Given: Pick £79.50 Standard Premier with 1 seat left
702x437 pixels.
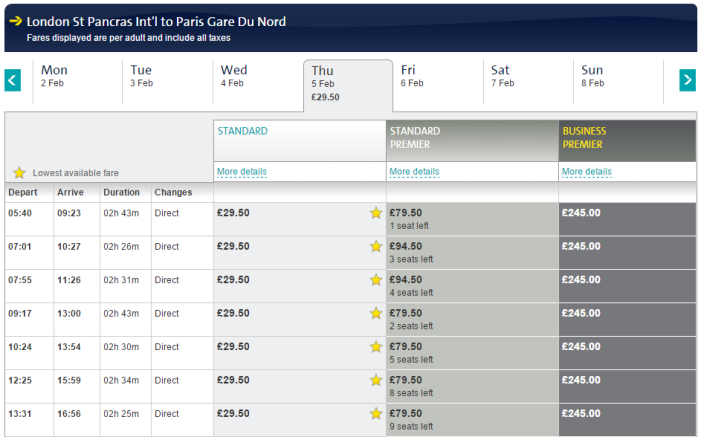Looking at the screenshot, I should 472,219.
